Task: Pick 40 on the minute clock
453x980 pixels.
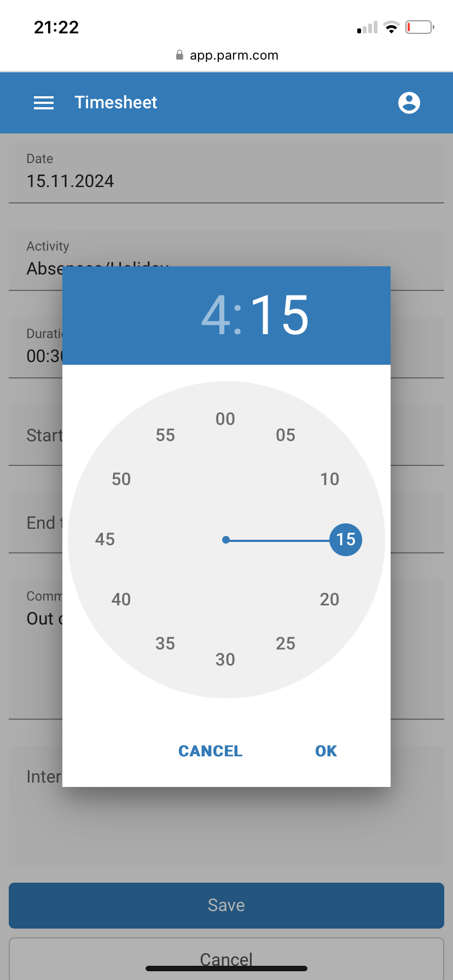Action: [x=121, y=600]
